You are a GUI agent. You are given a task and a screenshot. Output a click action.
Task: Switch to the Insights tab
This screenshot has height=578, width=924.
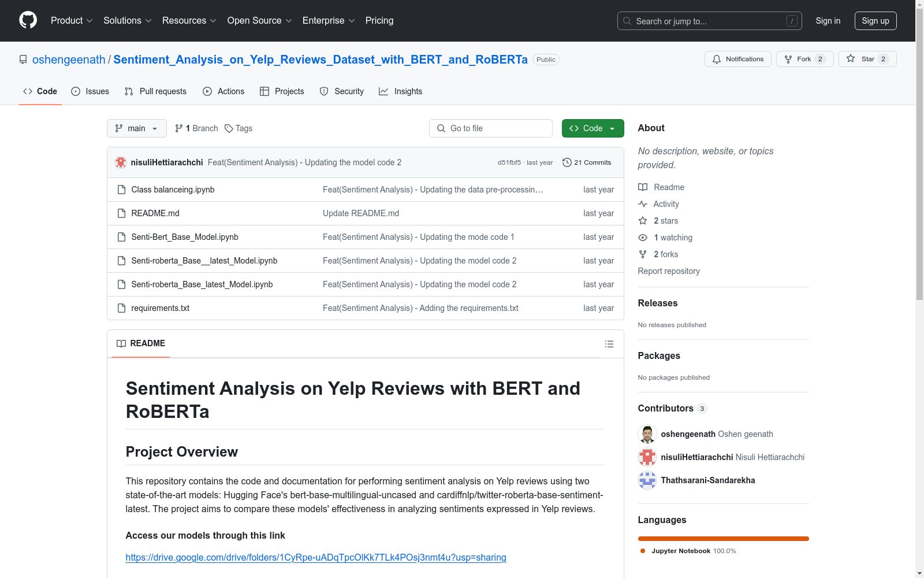point(401,91)
